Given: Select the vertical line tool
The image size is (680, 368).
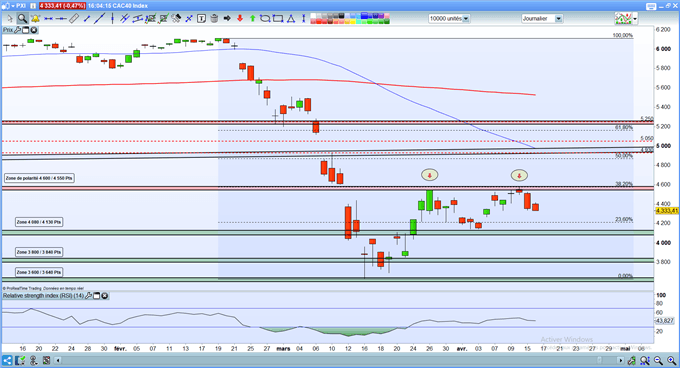Looking at the screenshot, I should point(112,18).
